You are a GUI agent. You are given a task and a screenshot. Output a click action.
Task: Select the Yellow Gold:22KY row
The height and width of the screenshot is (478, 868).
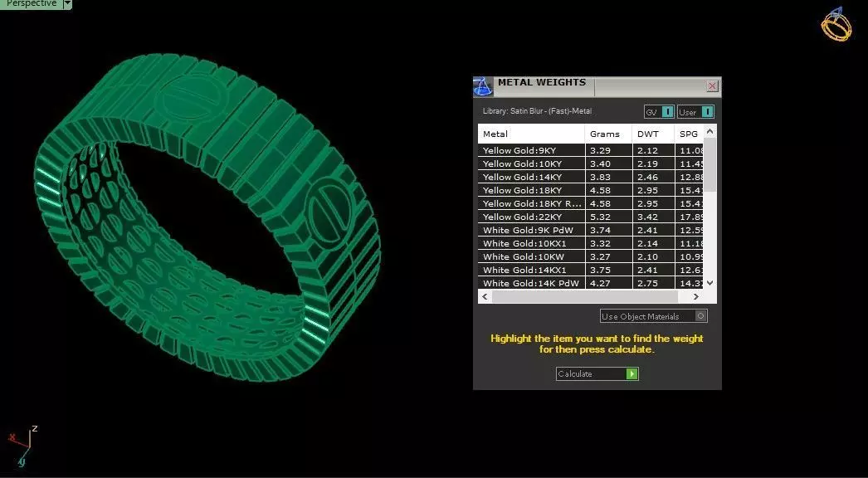(591, 217)
